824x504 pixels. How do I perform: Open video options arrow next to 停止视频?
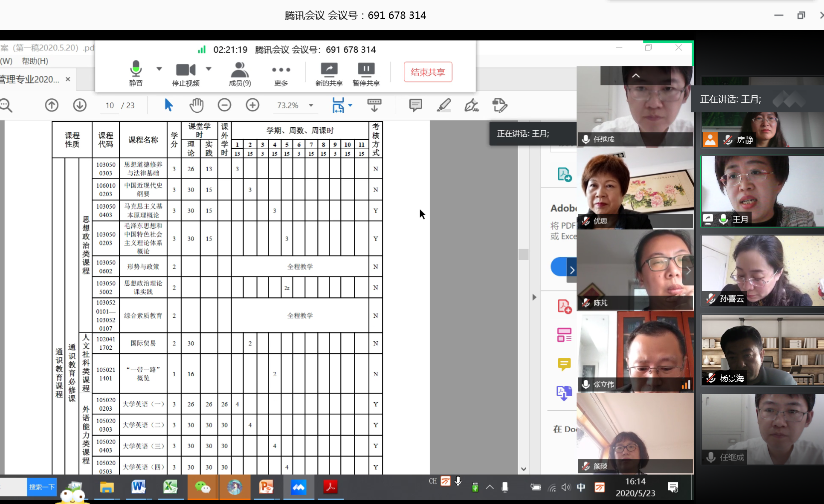click(x=209, y=69)
